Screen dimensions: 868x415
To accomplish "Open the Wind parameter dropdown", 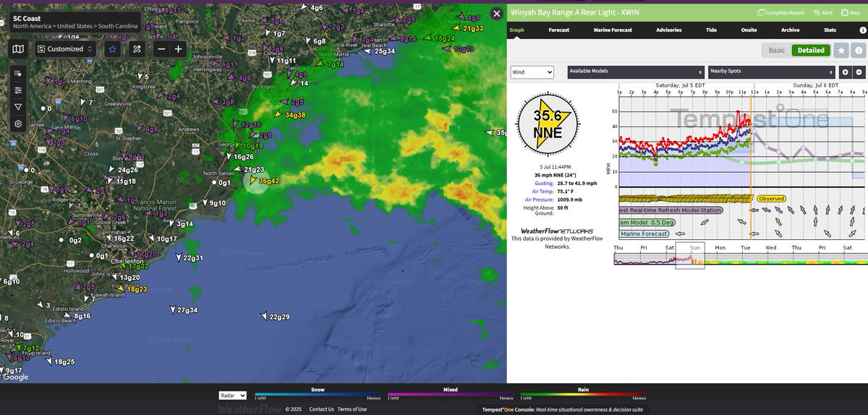I will [532, 72].
